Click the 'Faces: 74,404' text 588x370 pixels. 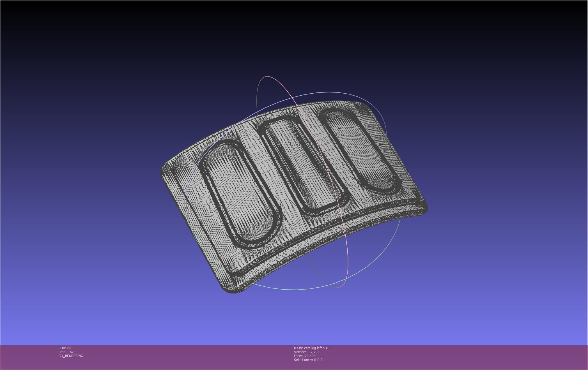305,356
